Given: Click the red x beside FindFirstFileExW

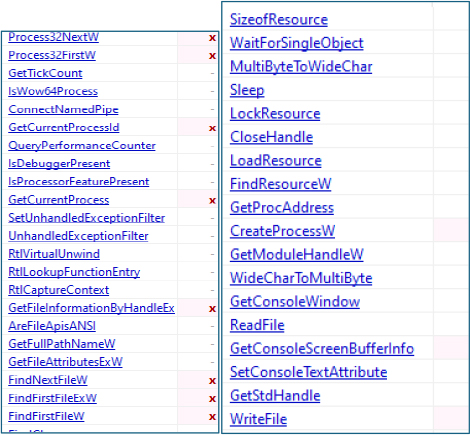Looking at the screenshot, I should pos(212,399).
